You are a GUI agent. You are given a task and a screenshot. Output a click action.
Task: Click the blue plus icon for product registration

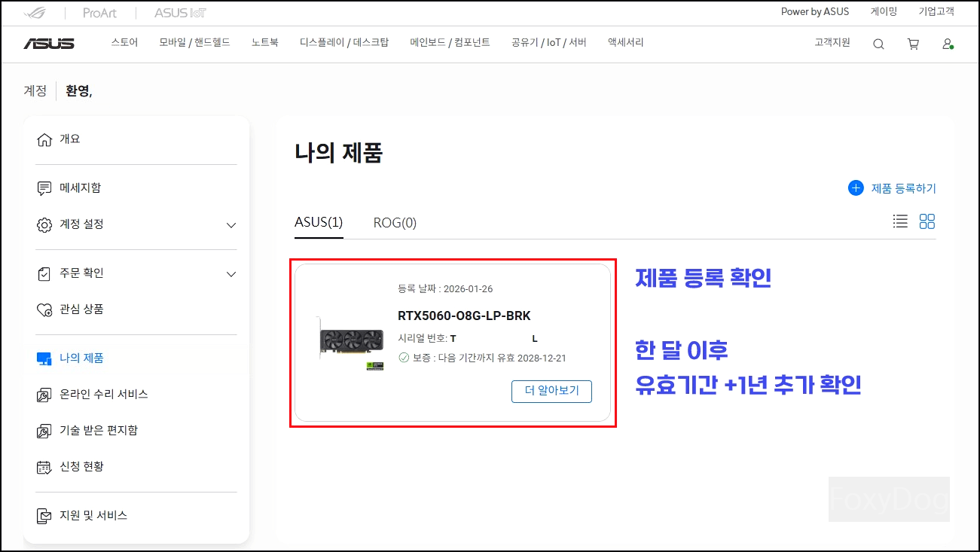[x=856, y=188]
